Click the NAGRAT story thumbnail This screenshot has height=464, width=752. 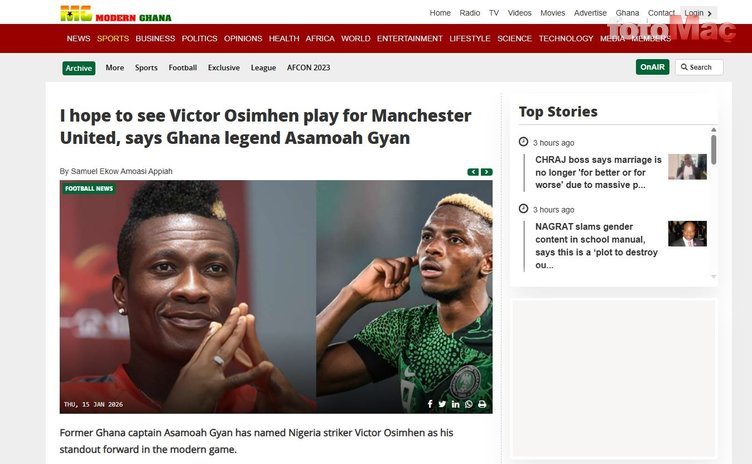click(687, 234)
